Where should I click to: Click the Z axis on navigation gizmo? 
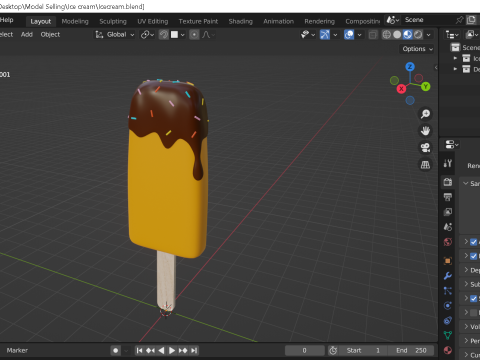pos(410,67)
